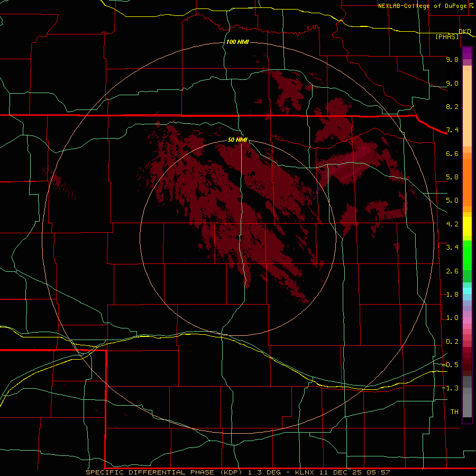Click the 1.8 value on the scale
The width and height of the screenshot is (476, 476).
pos(452,295)
